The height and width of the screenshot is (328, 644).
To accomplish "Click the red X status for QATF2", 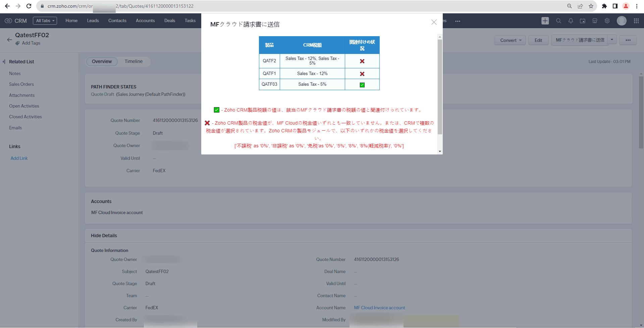I will tap(362, 61).
